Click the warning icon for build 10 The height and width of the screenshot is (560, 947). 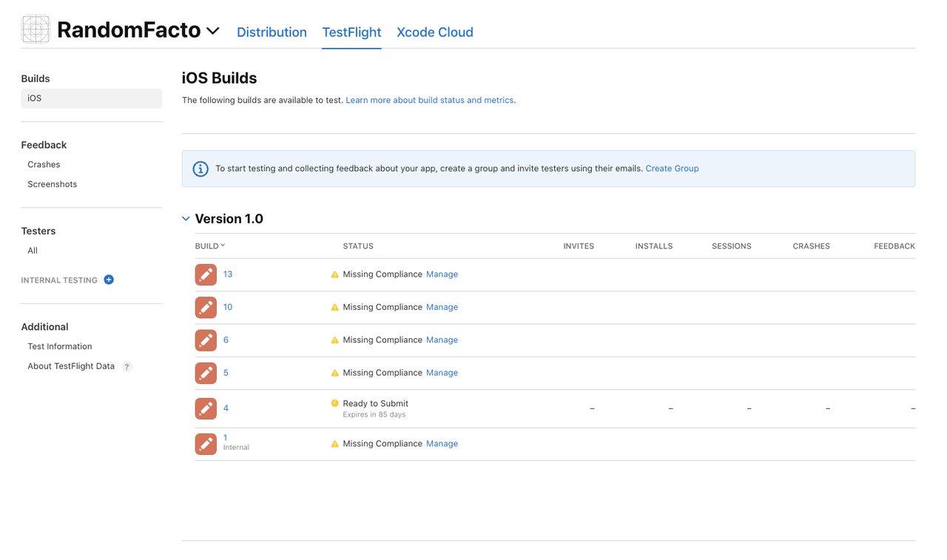point(334,307)
